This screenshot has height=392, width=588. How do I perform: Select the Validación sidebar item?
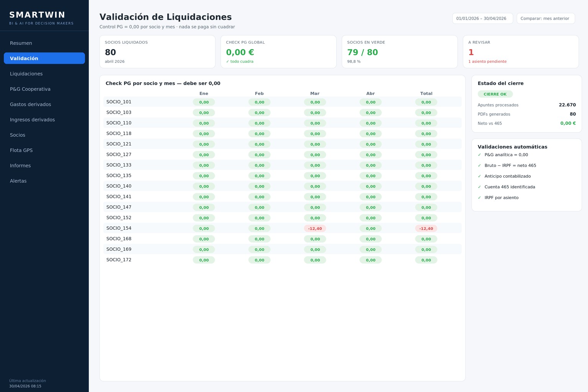44,58
